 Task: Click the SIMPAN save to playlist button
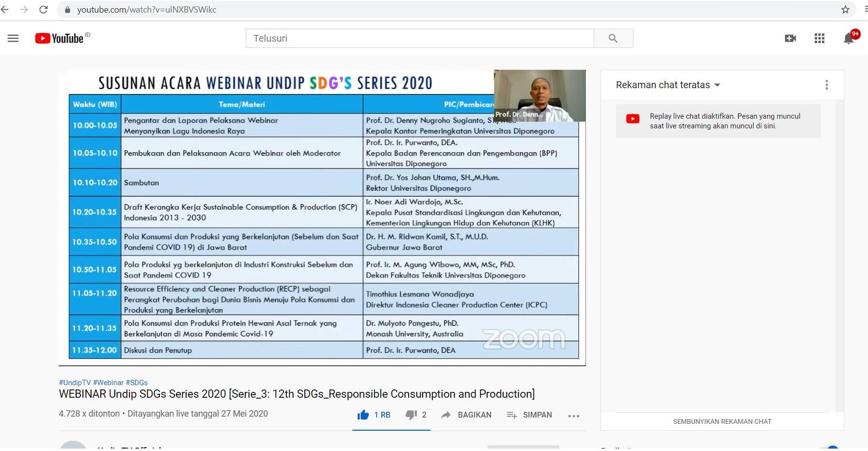pyautogui.click(x=529, y=415)
